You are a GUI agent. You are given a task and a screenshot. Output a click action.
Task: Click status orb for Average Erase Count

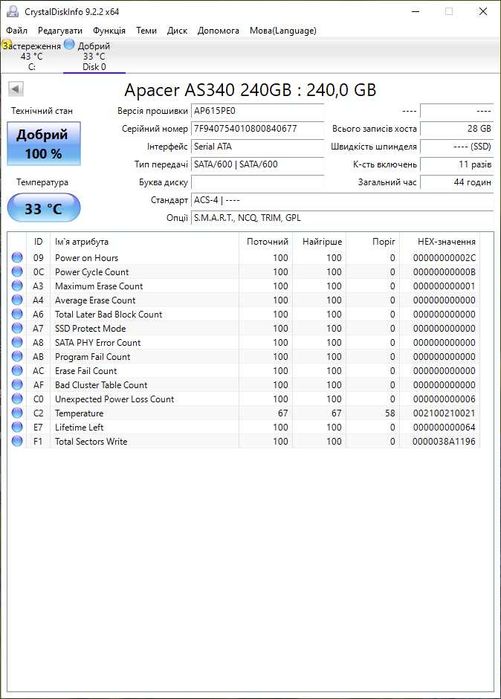(x=17, y=300)
